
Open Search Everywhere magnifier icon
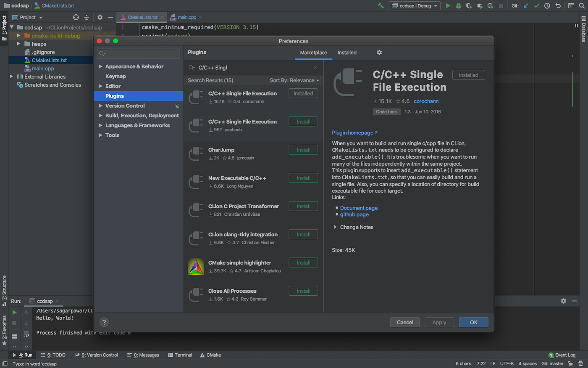point(582,6)
